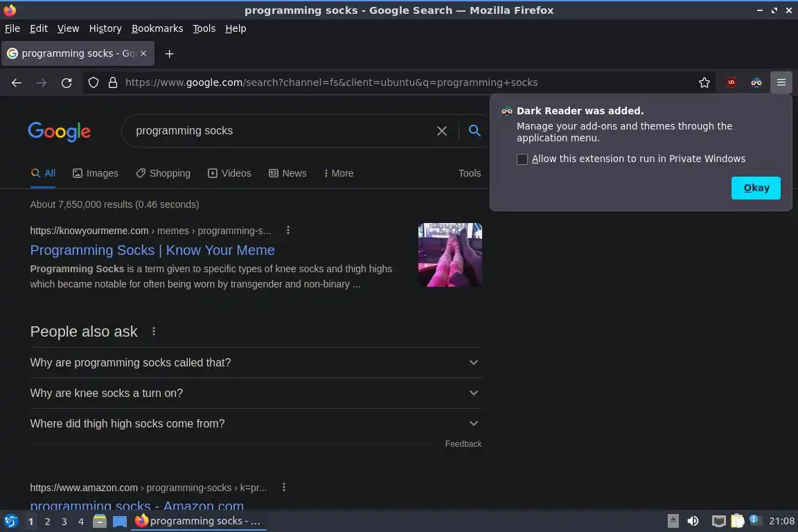The image size is (798, 532).
Task: Open the tracking protection shield icon
Action: (x=94, y=82)
